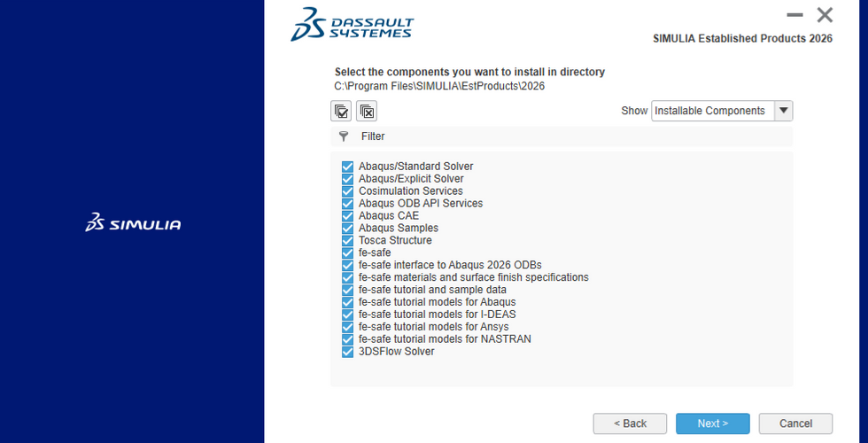The height and width of the screenshot is (443, 868).
Task: Uncheck fe-safe tutorial models for Abaqus
Action: click(347, 302)
